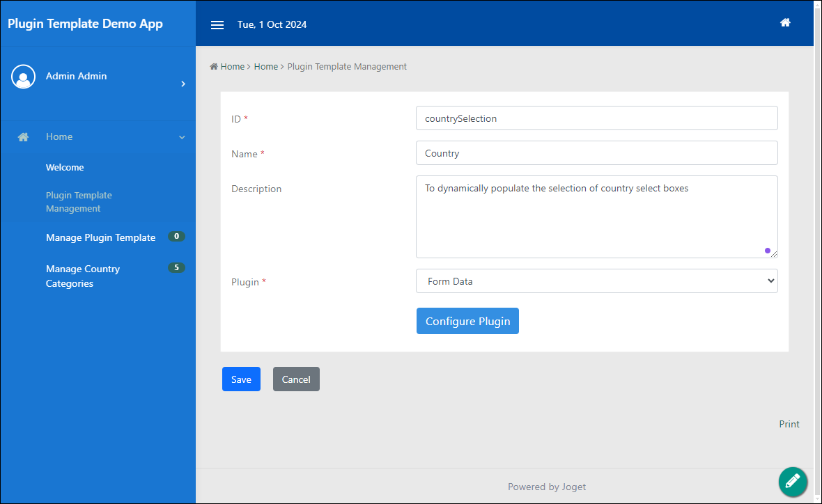Open Manage Country Categories menu item
Screen dimensions: 822x504
83,276
